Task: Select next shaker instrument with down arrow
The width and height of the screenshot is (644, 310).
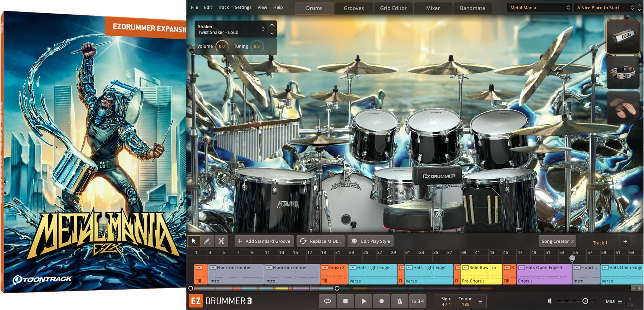Action: (x=272, y=33)
